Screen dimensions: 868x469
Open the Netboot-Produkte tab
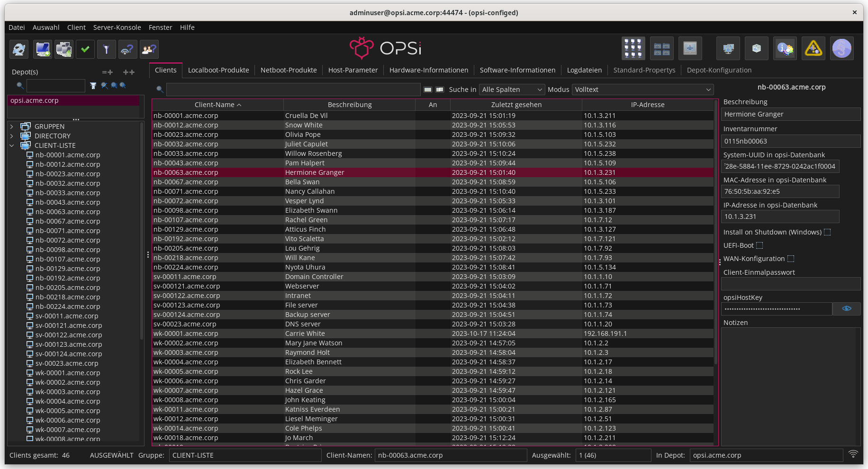tap(289, 70)
